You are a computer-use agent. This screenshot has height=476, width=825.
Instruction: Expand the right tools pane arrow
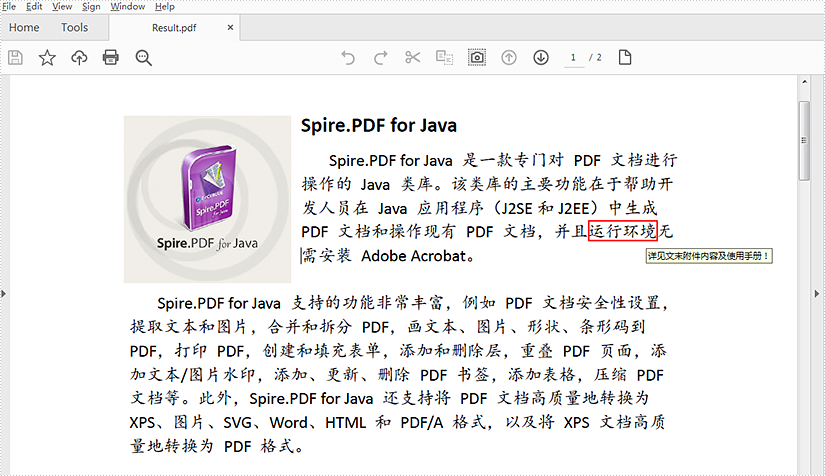coord(817,293)
